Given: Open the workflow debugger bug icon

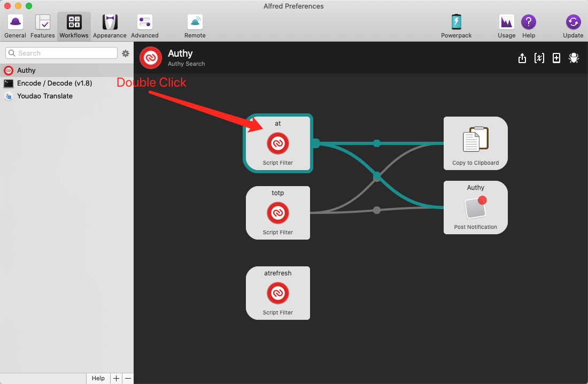Looking at the screenshot, I should (x=574, y=58).
